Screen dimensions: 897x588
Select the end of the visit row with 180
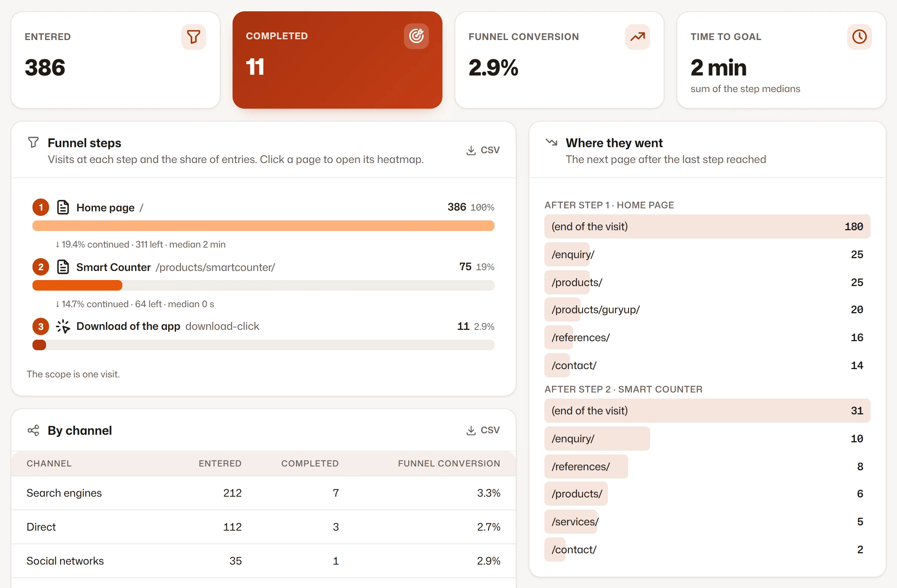707,226
